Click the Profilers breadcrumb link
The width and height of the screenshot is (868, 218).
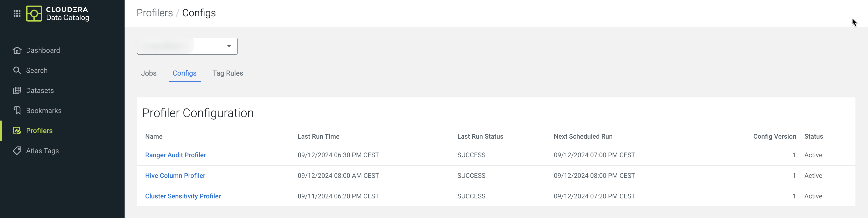pyautogui.click(x=154, y=13)
